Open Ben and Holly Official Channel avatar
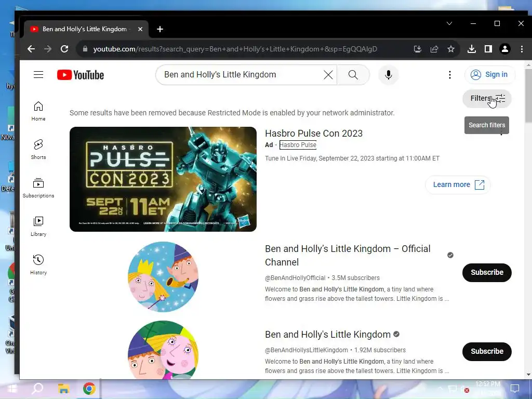 (163, 277)
